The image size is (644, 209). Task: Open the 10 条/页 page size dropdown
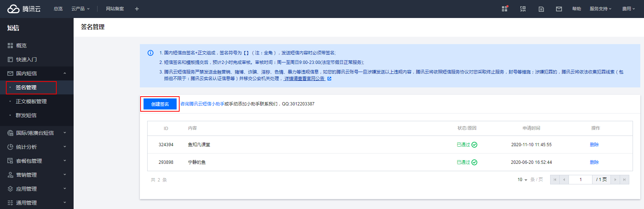tap(522, 180)
